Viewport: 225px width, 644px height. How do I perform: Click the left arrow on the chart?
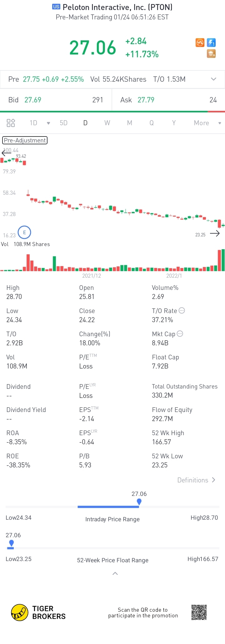point(6,153)
